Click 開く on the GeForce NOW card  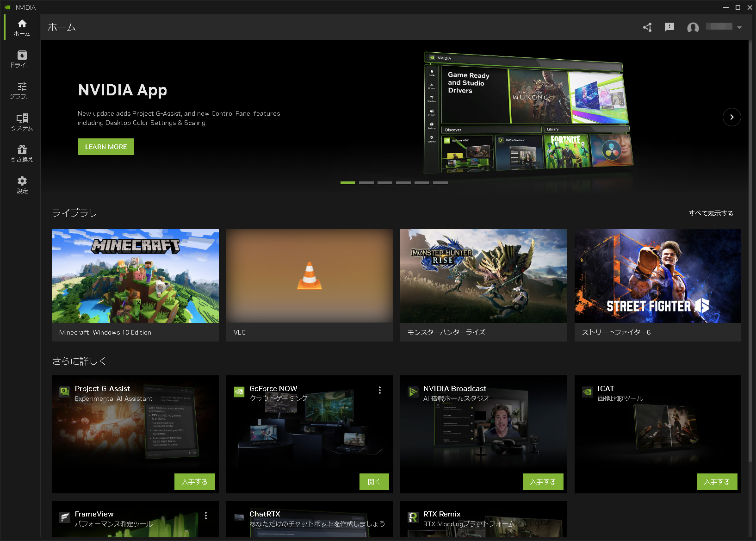(374, 482)
